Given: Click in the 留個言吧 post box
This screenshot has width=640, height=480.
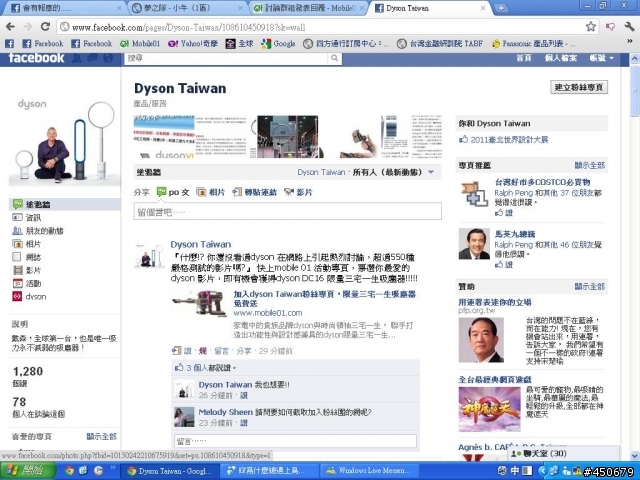Looking at the screenshot, I should [x=287, y=211].
